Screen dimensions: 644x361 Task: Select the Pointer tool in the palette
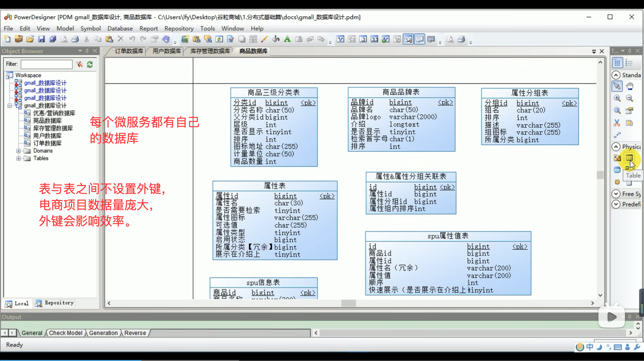pyautogui.click(x=617, y=86)
